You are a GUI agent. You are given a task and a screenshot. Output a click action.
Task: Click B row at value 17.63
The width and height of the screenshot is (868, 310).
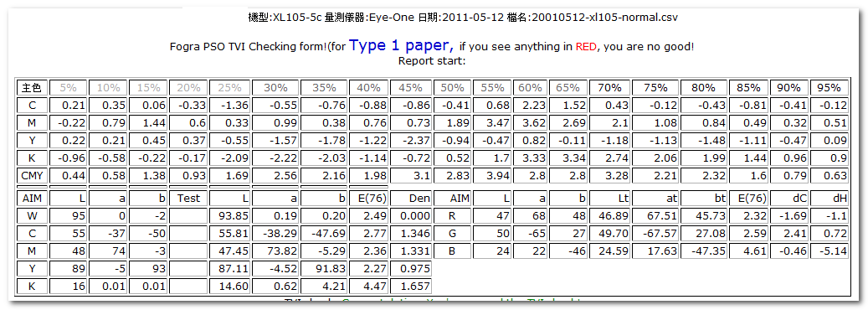655,251
